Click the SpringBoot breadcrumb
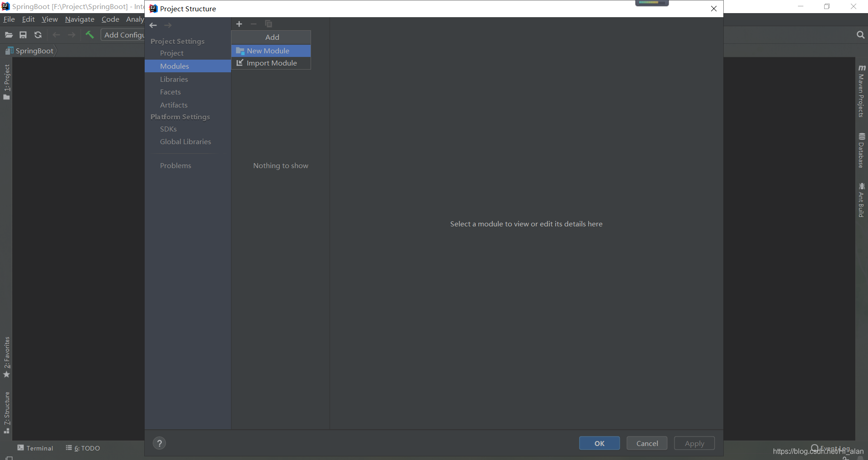This screenshot has height=460, width=868. (30, 51)
